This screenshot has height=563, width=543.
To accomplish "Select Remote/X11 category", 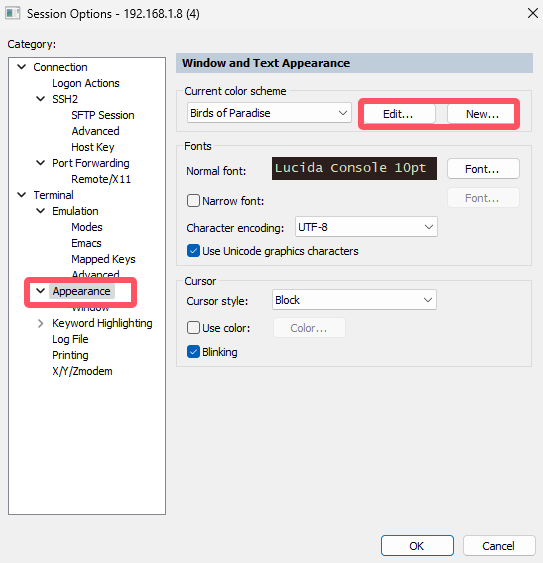I will tap(101, 179).
